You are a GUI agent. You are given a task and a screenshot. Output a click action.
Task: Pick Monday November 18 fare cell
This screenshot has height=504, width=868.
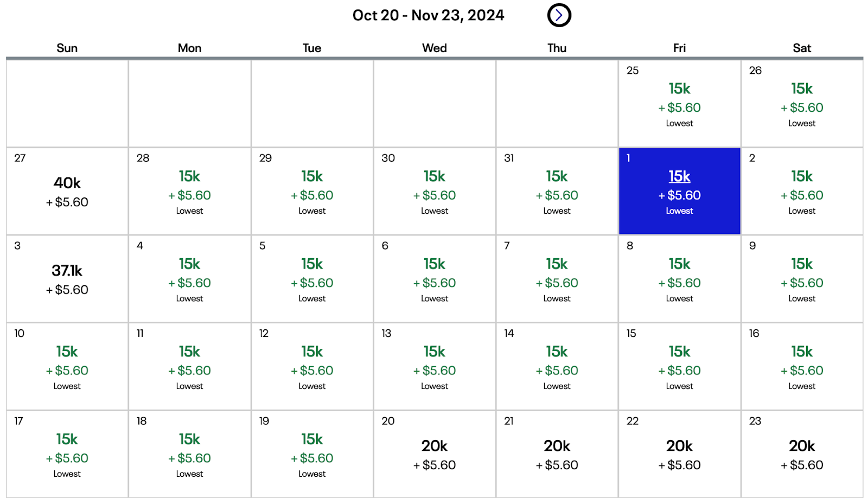pyautogui.click(x=189, y=454)
